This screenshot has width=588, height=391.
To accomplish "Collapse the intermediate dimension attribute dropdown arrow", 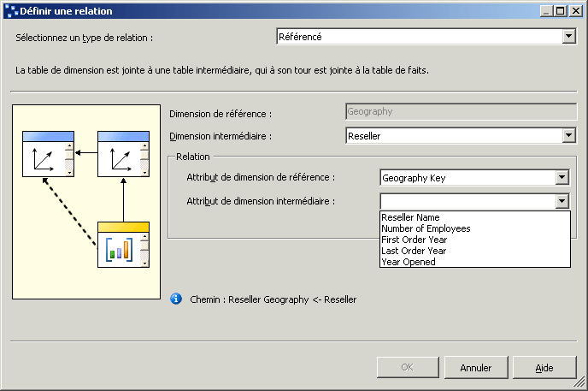I will [562, 201].
